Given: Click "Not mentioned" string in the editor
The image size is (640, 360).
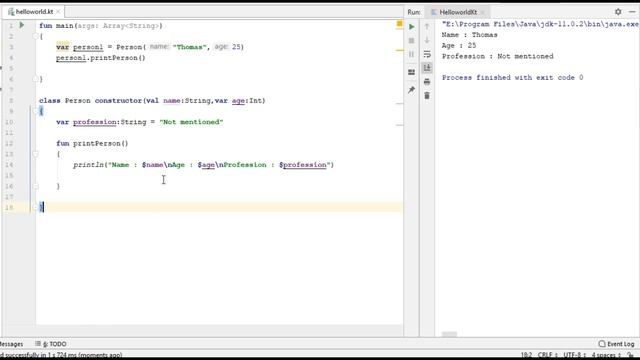Looking at the screenshot, I should (x=191, y=122).
